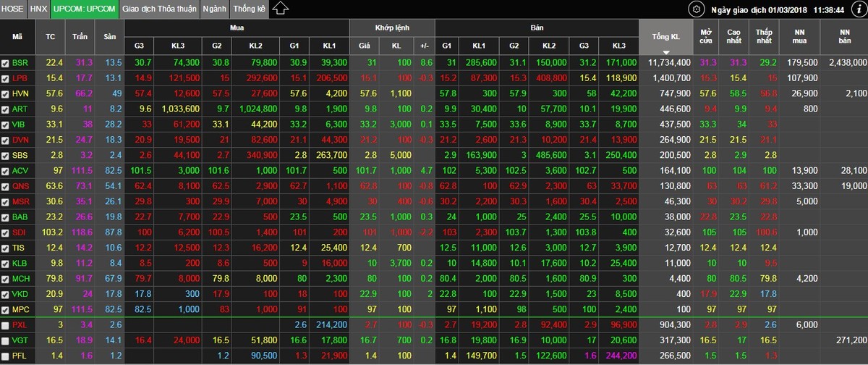
Task: Click the sort arrow under Tổng KL
Action: click(x=665, y=52)
